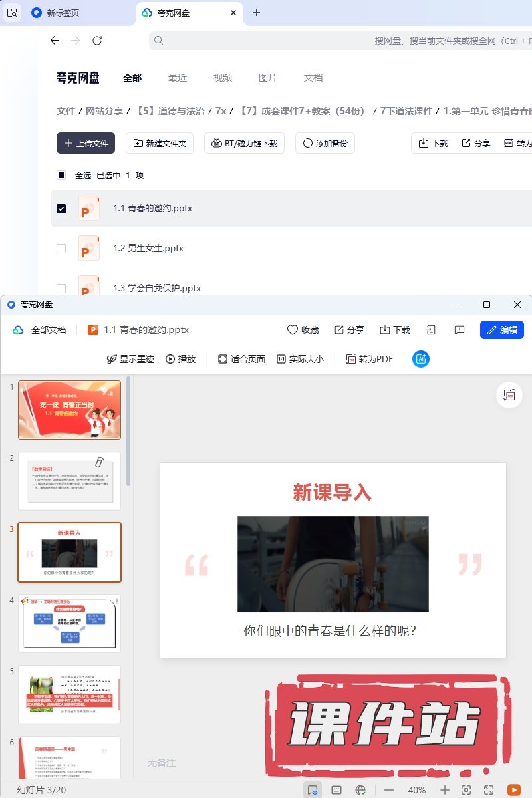The height and width of the screenshot is (798, 532).
Task: Tick the checkbox for 1.2 男生女生.pptx
Action: [x=61, y=248]
